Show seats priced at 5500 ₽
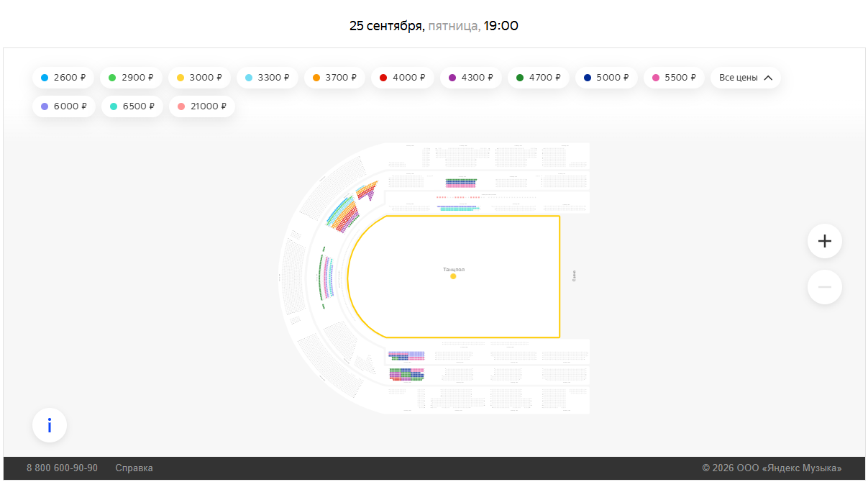Viewport: 868px width, 482px height. tap(674, 78)
